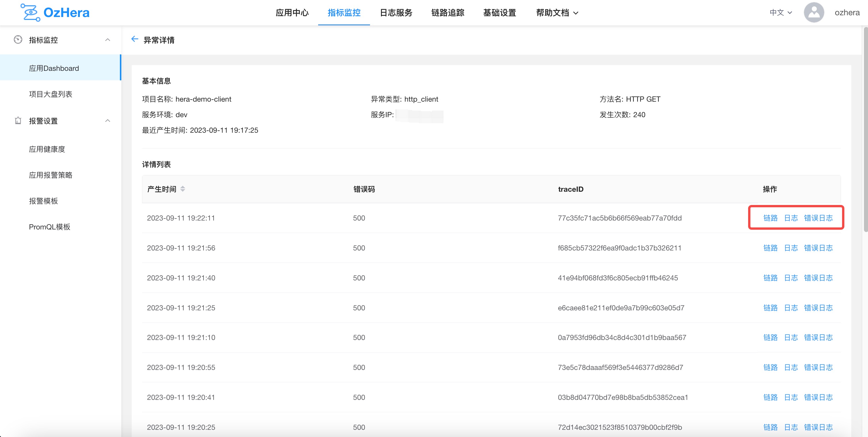Click 链路 for the 19:21:56 row
This screenshot has height=437, width=868.
click(x=770, y=248)
